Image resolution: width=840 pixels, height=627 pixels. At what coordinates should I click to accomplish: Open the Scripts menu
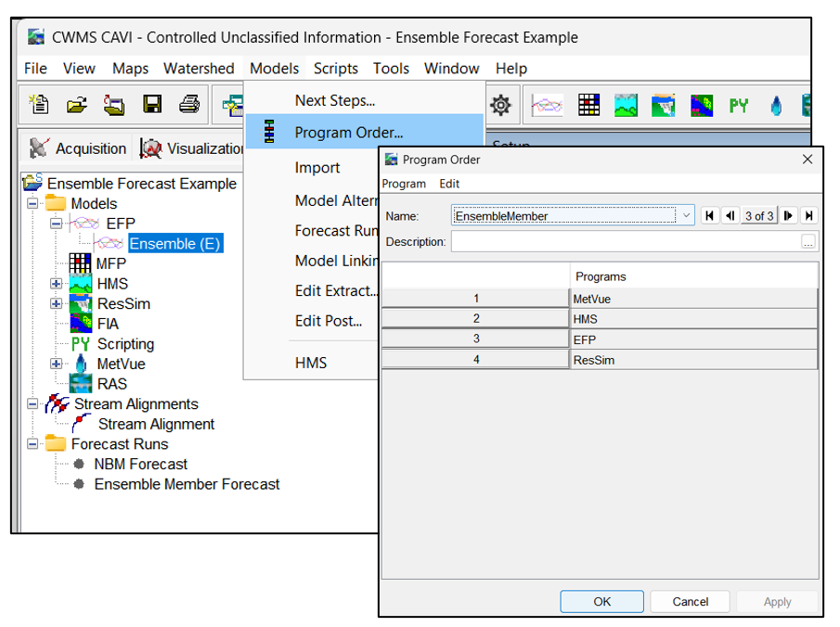[x=336, y=69]
